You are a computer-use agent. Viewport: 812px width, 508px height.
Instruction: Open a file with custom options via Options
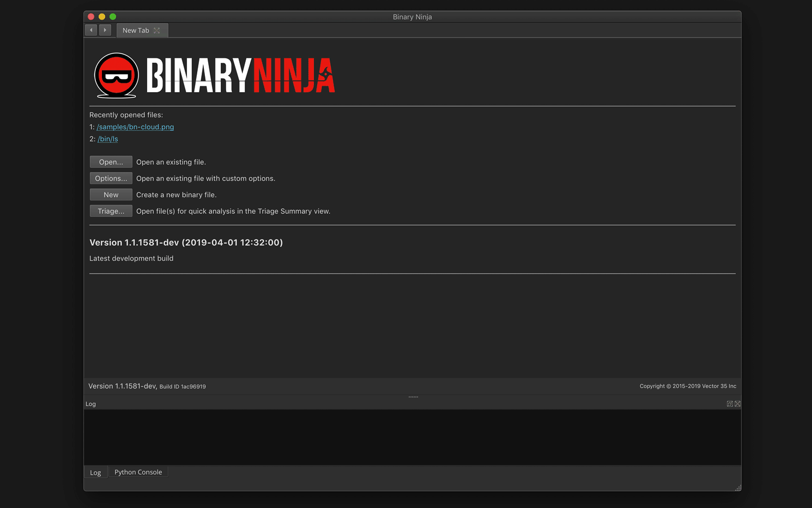111,178
